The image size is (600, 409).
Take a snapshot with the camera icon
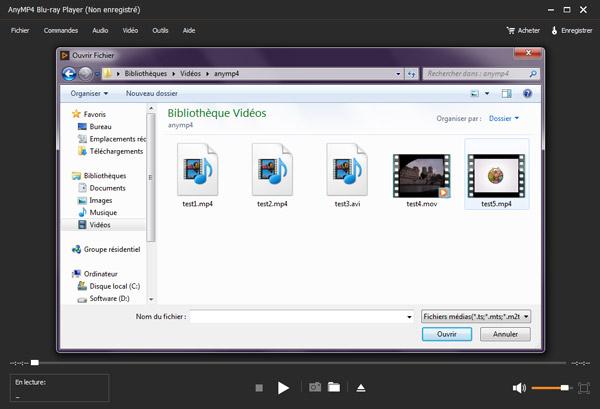314,387
